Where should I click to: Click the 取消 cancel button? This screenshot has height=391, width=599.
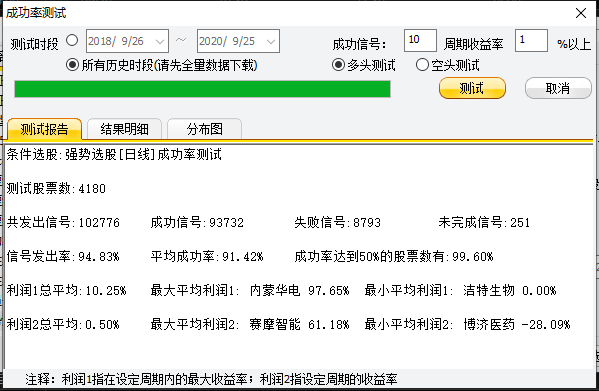[558, 88]
